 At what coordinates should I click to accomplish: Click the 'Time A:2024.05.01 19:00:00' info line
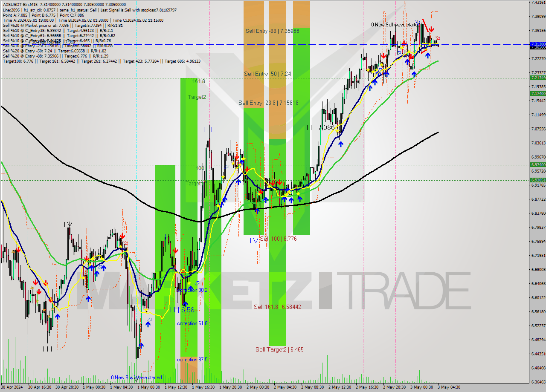(83, 20)
